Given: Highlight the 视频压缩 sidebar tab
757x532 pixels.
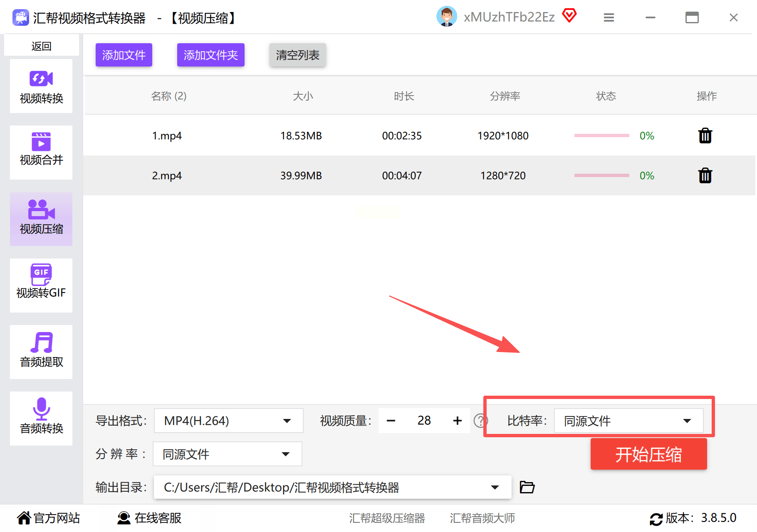Looking at the screenshot, I should tap(41, 219).
